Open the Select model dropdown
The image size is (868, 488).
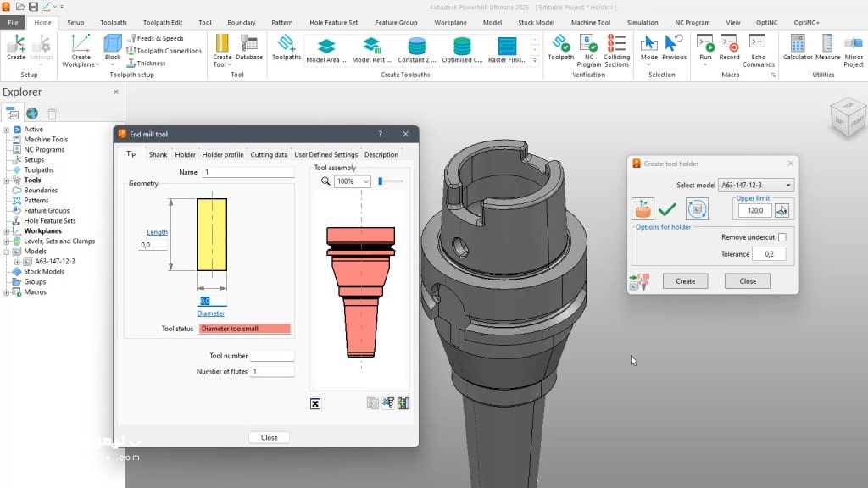(755, 185)
